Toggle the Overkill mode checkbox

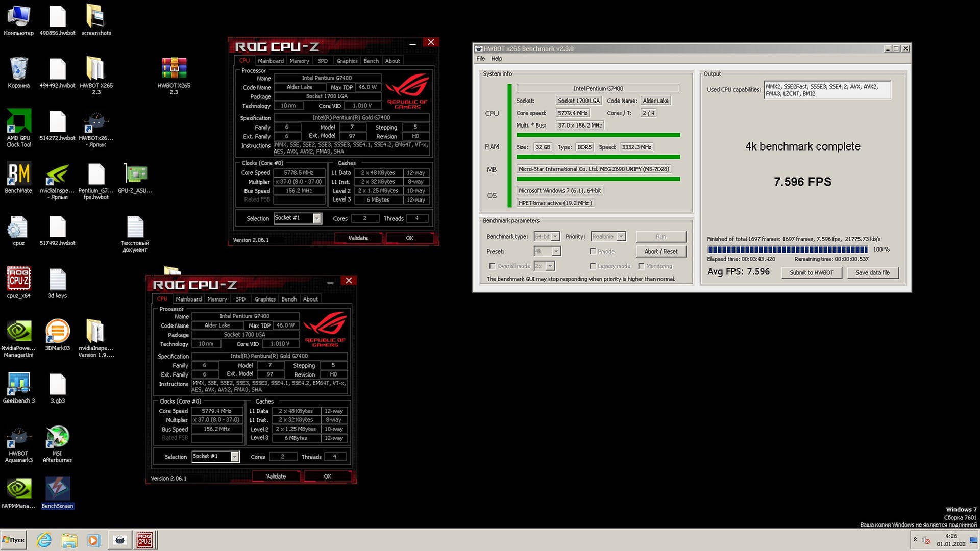pyautogui.click(x=492, y=266)
